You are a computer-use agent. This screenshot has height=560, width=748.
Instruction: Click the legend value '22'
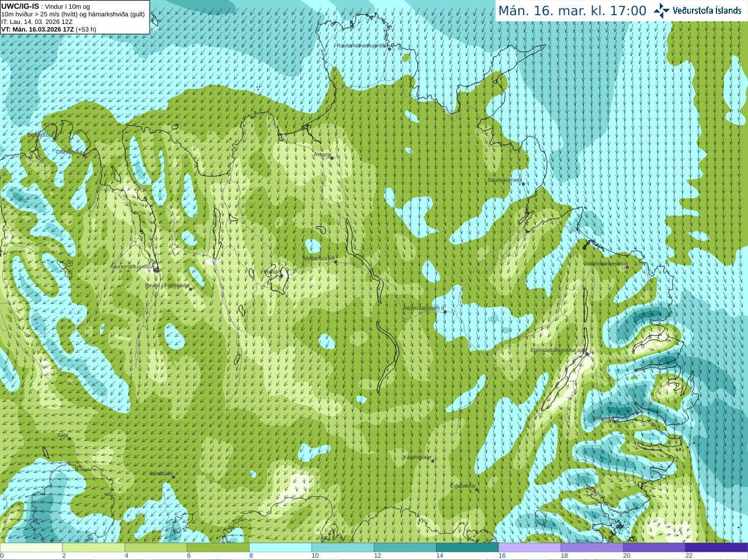[689, 556]
